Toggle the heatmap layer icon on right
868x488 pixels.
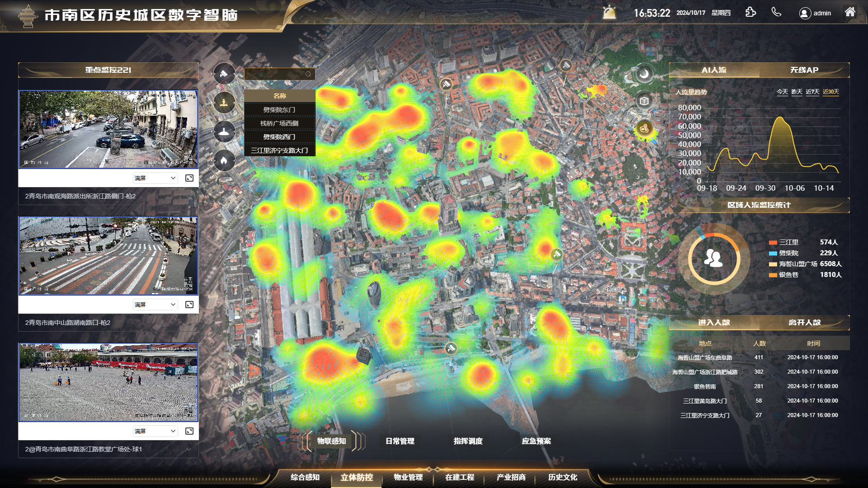(645, 129)
